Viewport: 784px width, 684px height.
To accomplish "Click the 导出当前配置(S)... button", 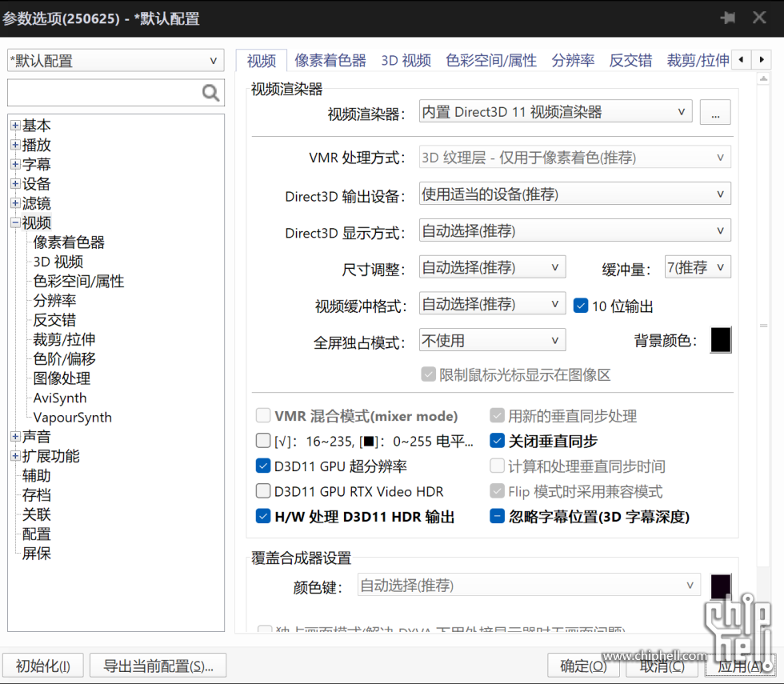I will click(x=158, y=666).
